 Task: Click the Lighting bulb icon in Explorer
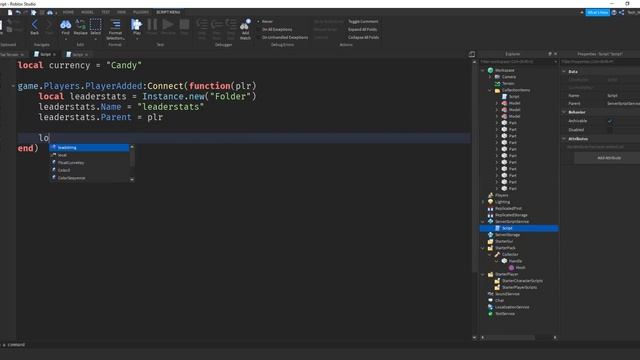tap(491, 202)
